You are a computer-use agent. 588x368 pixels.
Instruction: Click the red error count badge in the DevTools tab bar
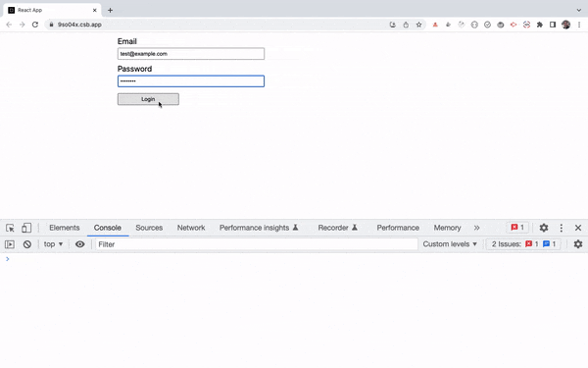pos(517,228)
